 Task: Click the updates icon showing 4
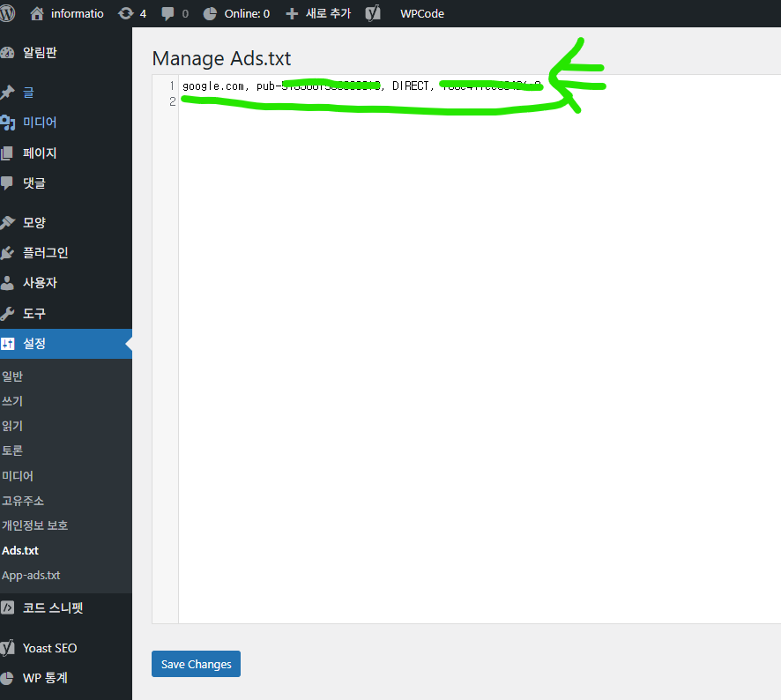[126, 13]
